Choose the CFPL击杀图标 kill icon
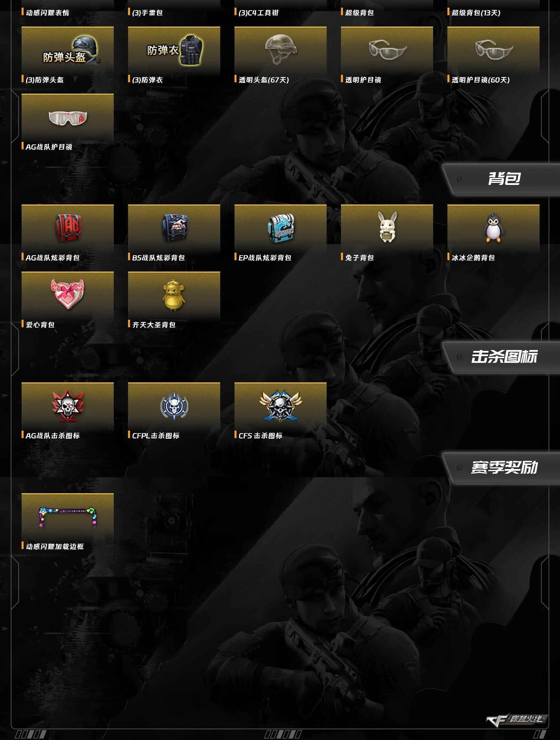560x740 pixels. click(174, 406)
